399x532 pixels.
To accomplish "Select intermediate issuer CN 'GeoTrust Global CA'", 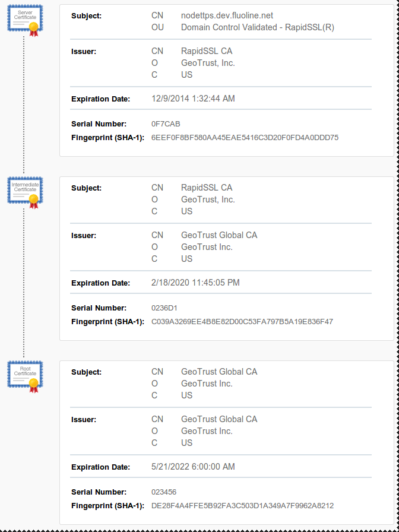I will pos(219,235).
